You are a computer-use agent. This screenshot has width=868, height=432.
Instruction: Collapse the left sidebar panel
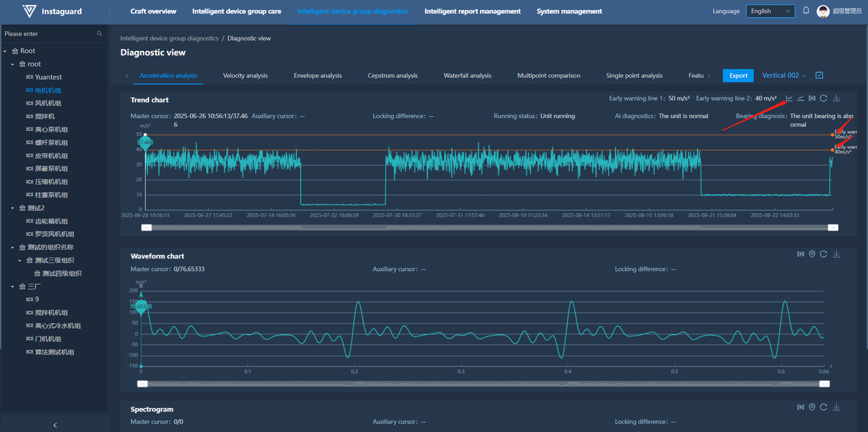coord(55,425)
